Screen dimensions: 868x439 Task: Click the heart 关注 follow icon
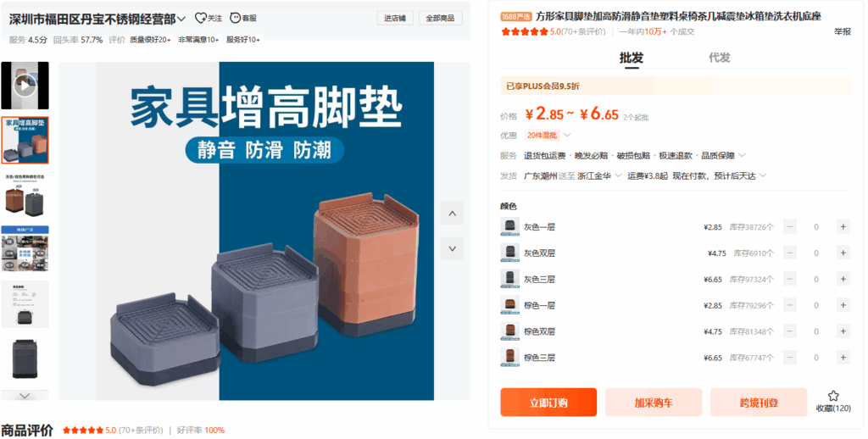(200, 19)
